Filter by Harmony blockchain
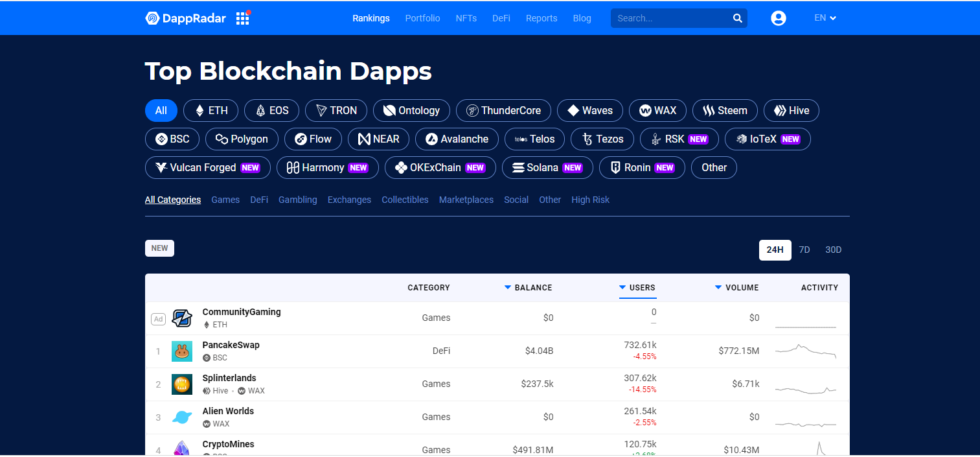 [x=328, y=167]
